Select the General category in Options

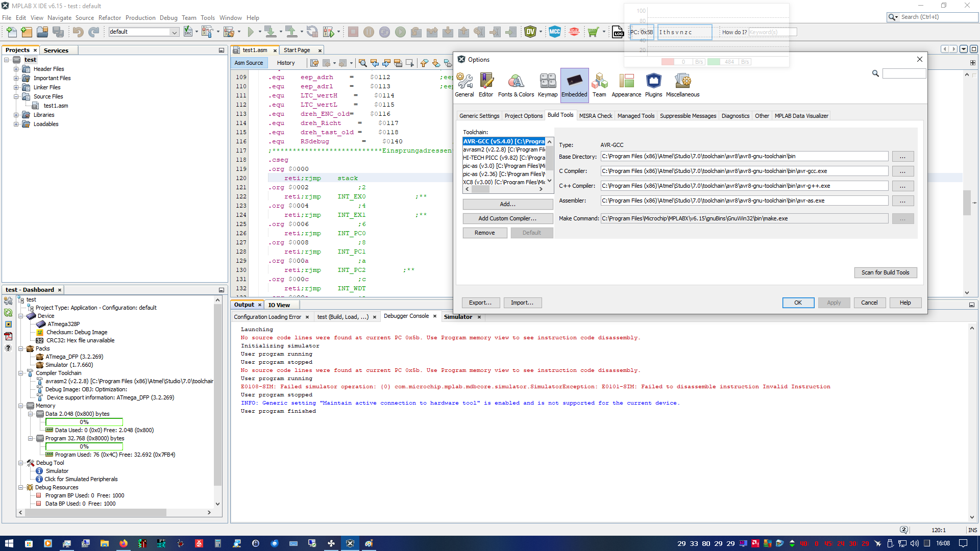[464, 85]
